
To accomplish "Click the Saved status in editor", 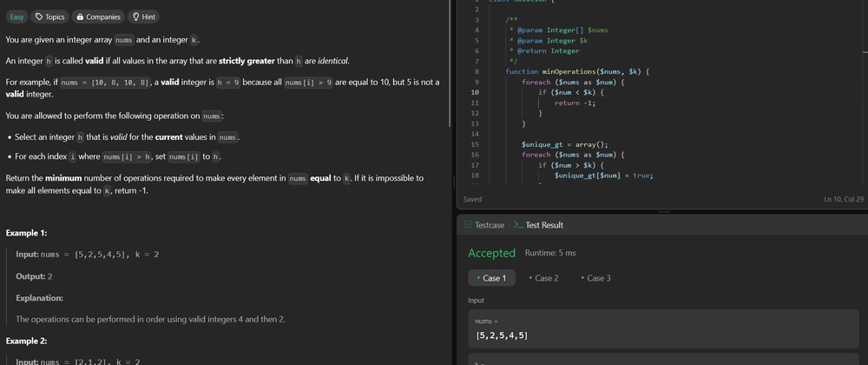I will 472,199.
